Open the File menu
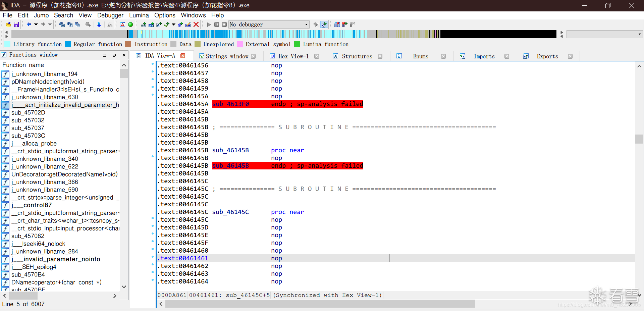This screenshot has height=311, width=644. coord(7,15)
